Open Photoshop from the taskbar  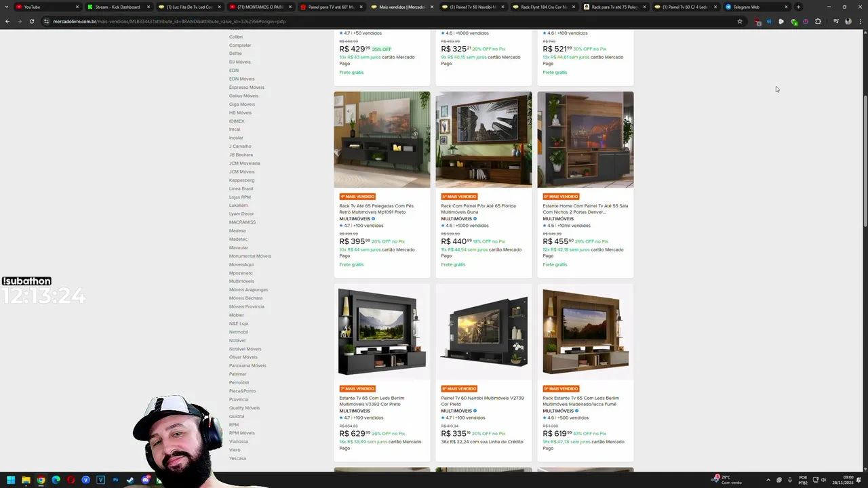point(115,480)
